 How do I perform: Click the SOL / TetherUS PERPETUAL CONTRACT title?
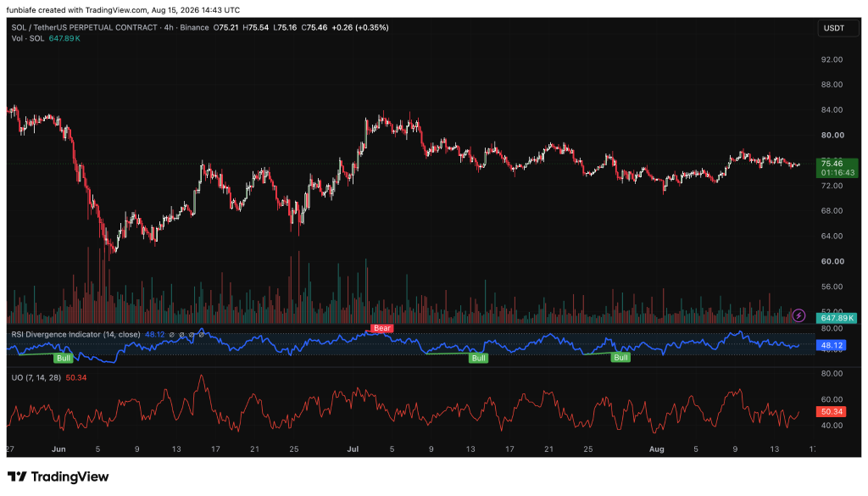point(84,27)
